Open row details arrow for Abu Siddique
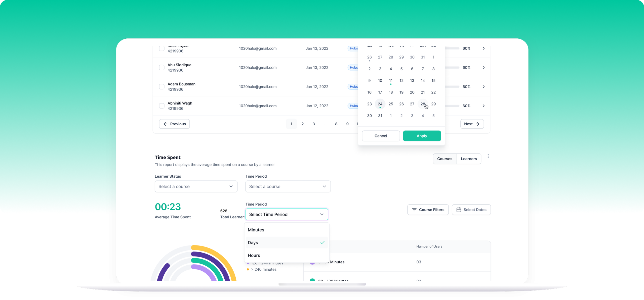This screenshot has width=644, height=300. [483, 68]
